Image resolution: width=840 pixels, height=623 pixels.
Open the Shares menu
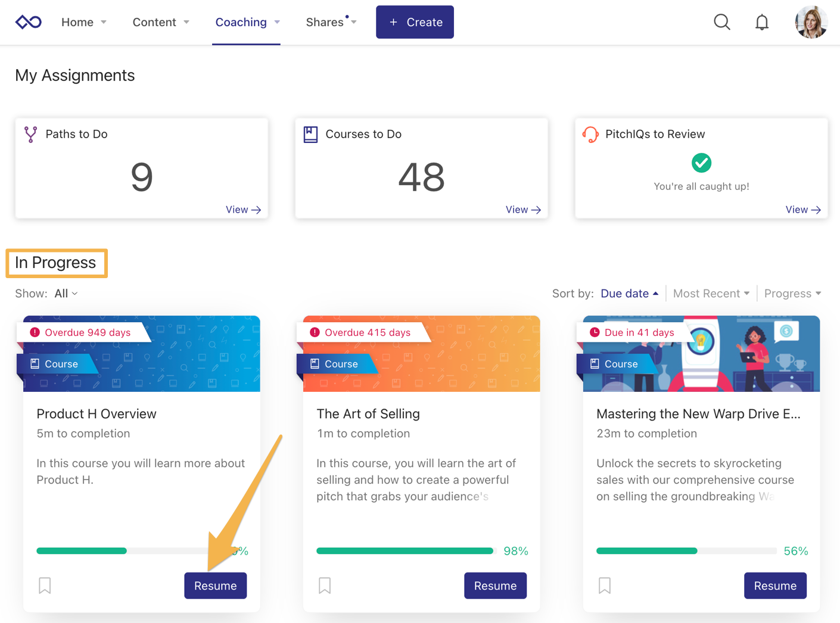point(331,22)
